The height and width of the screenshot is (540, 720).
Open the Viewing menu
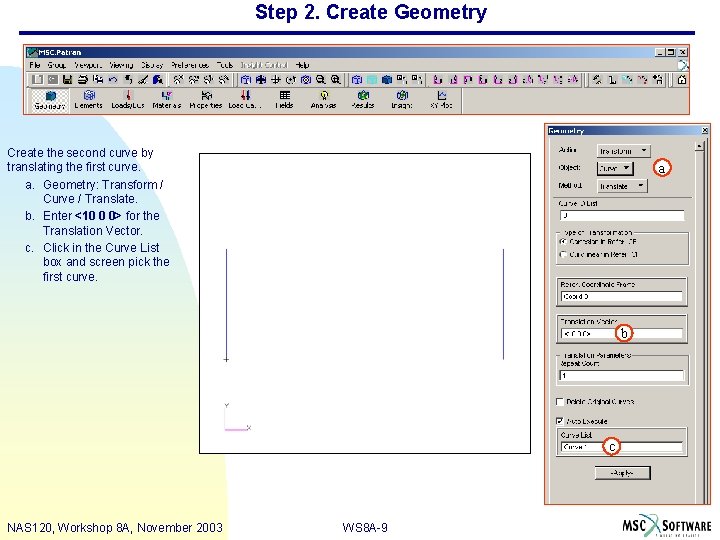pos(121,65)
